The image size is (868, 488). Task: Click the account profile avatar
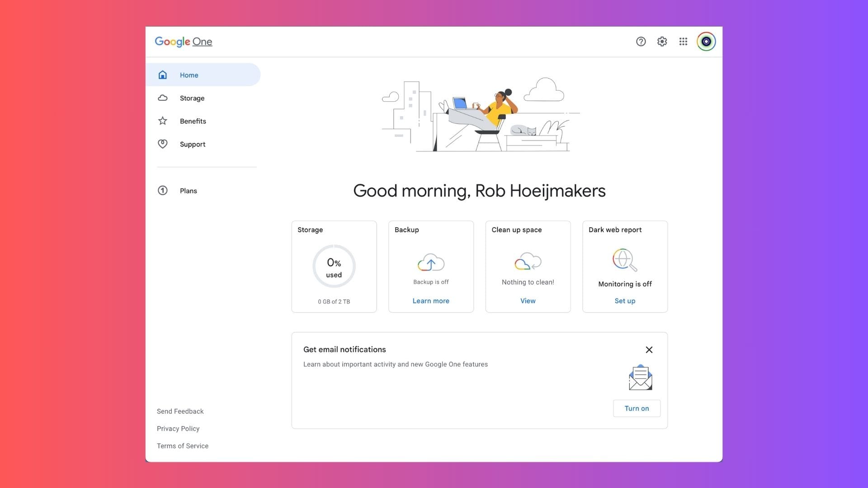tap(706, 42)
